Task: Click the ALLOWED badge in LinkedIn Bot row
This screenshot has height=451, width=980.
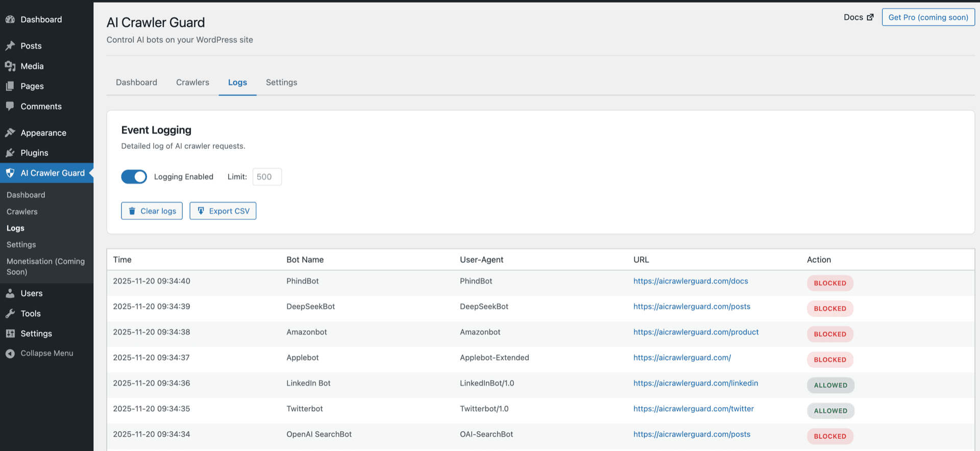Action: click(830, 385)
